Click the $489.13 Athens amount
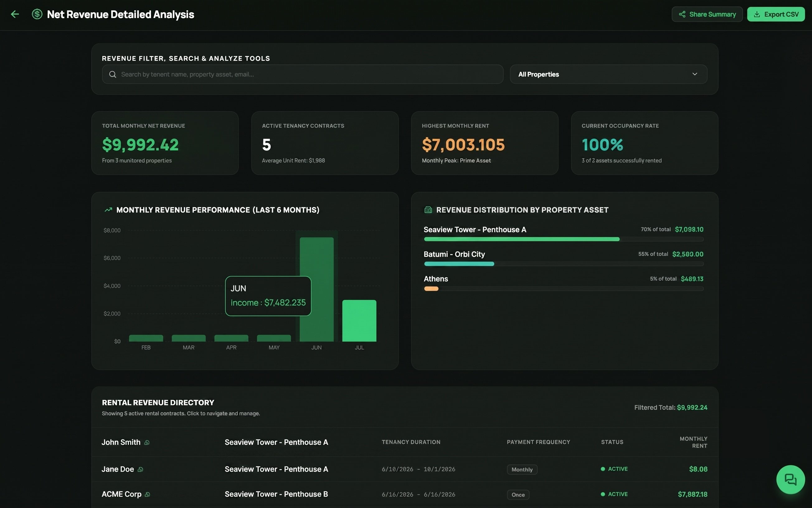This screenshot has height=508, width=812. pyautogui.click(x=692, y=279)
